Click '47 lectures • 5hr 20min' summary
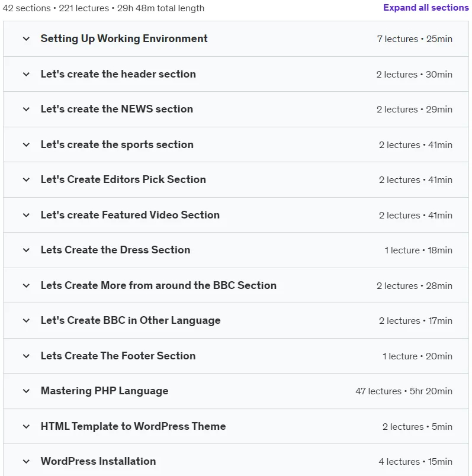Viewport: 472px width, 476px height. click(x=404, y=391)
